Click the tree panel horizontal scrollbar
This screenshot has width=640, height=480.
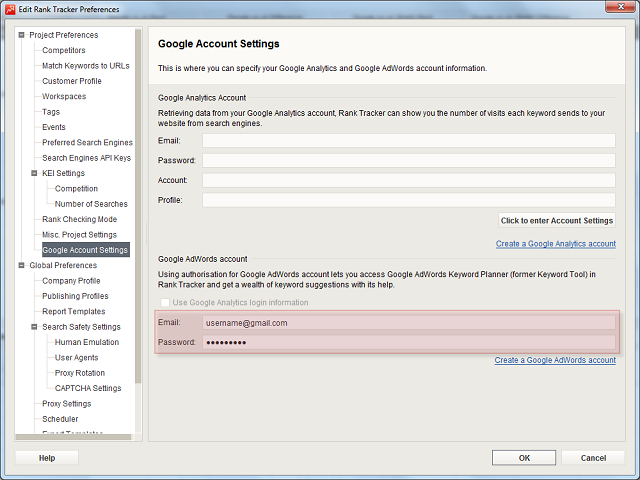[x=73, y=437]
